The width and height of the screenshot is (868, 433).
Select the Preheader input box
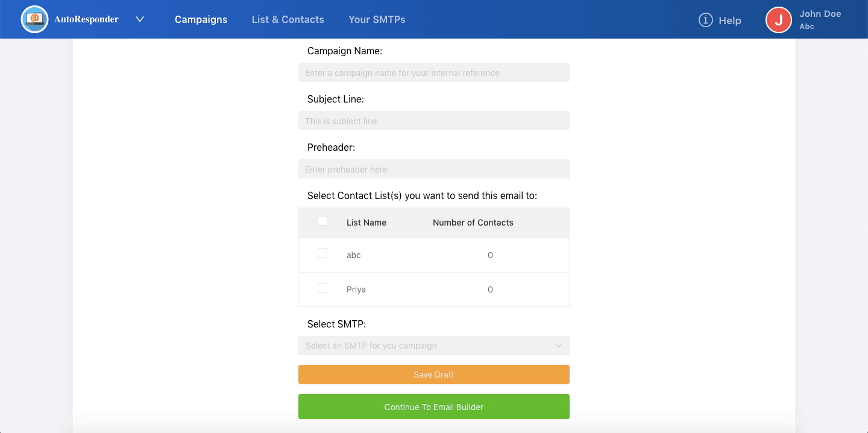point(433,169)
